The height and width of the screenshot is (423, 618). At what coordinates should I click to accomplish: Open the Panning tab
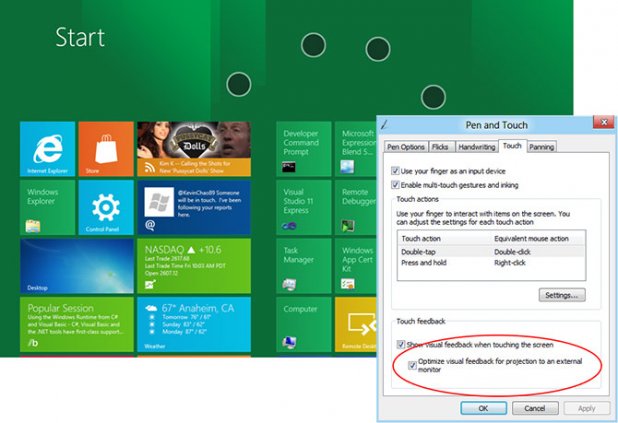[542, 147]
